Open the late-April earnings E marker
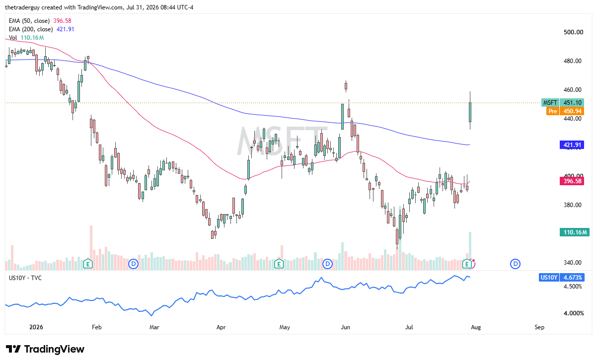Viewport: 597px width, 364px height. (279, 264)
